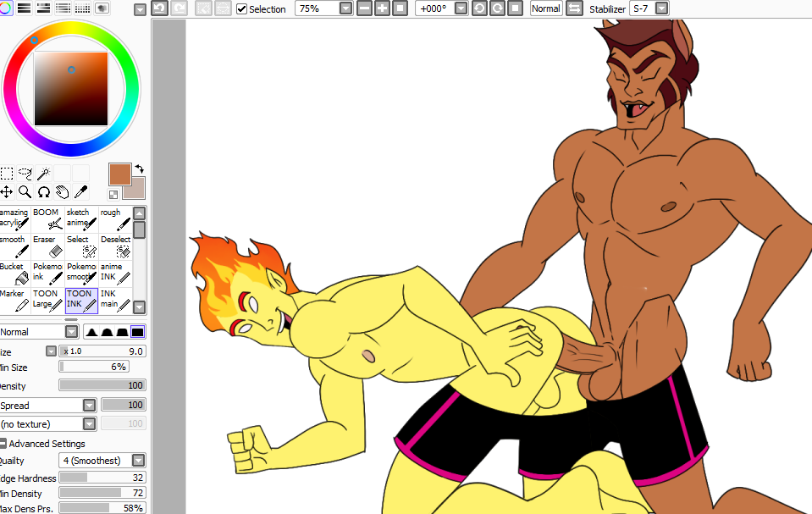
Task: Collapse the Advanced Settings section
Action: 3,444
